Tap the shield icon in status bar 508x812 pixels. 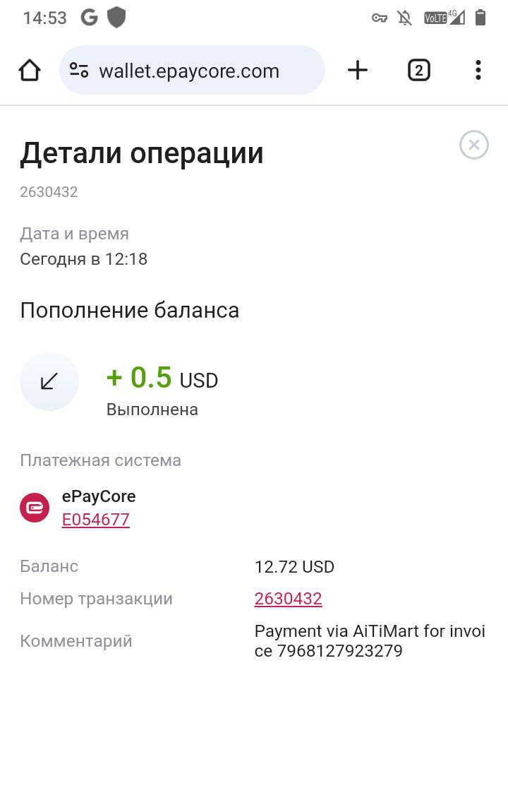pyautogui.click(x=116, y=18)
